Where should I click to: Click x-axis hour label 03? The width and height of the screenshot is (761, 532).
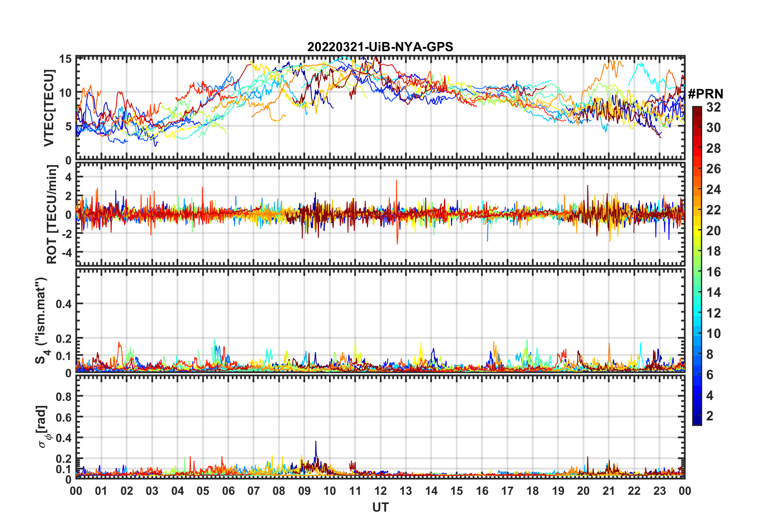point(152,491)
